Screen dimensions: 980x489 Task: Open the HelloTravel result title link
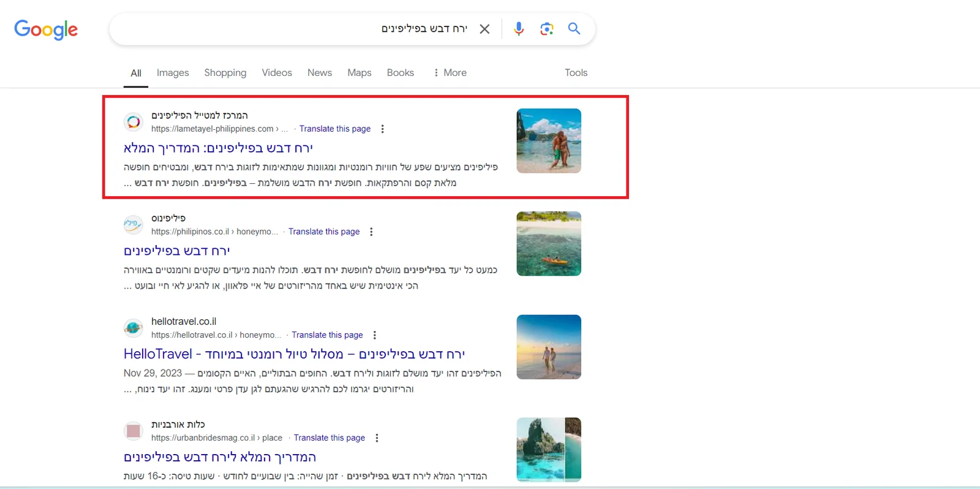click(x=294, y=354)
